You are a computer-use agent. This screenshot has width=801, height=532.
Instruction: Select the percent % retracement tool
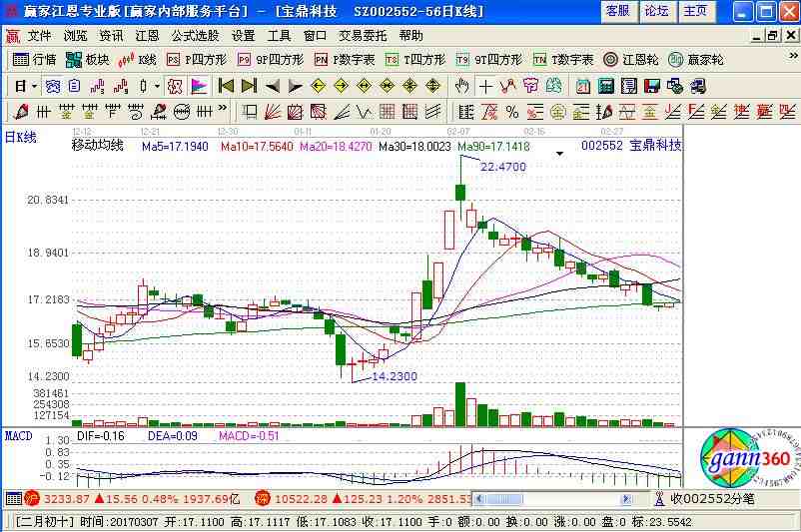pyautogui.click(x=512, y=112)
